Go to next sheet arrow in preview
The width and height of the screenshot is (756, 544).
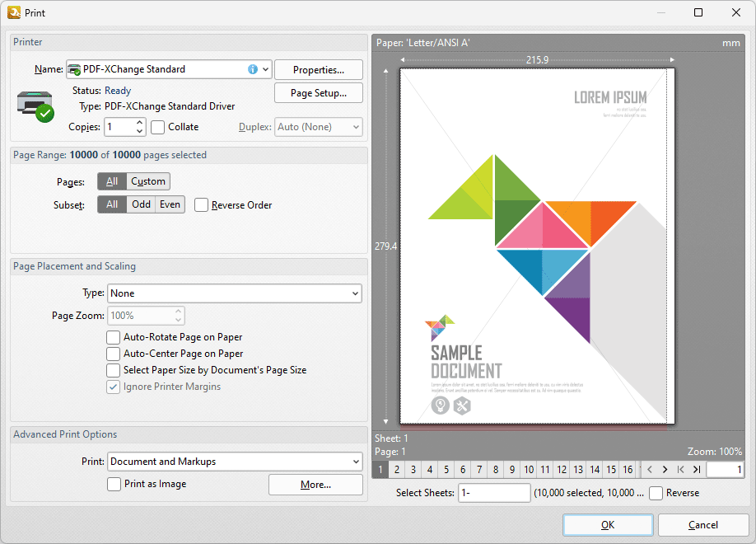(x=665, y=469)
